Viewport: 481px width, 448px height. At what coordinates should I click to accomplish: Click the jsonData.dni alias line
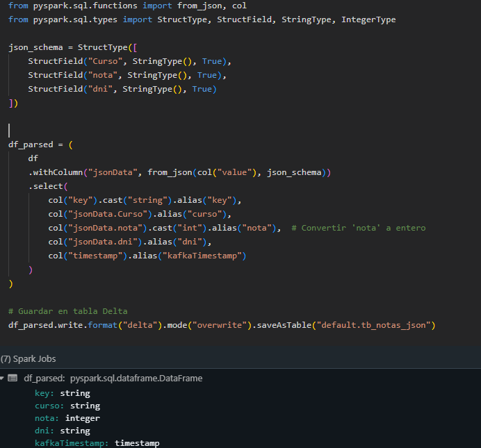click(x=130, y=242)
